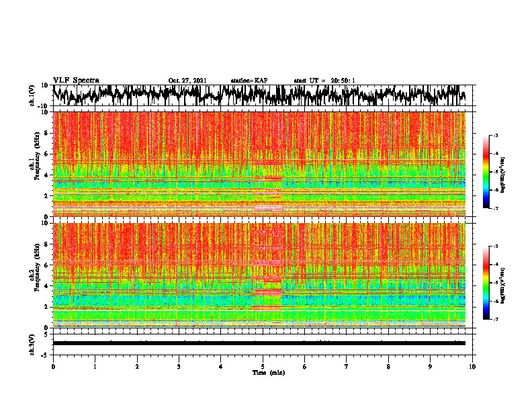Click the 'ch.3(V)' axis label
The image size is (532, 411).
point(32,345)
